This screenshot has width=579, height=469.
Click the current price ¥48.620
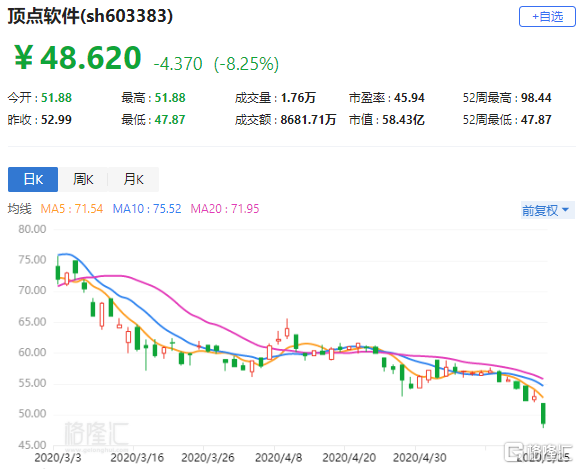coord(78,58)
